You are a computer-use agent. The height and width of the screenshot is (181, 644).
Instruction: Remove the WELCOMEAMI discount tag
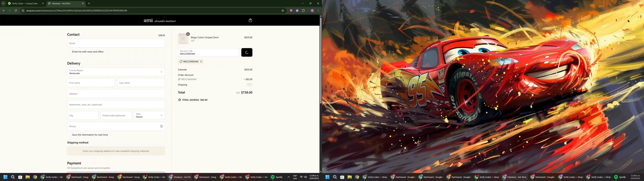click(x=201, y=62)
